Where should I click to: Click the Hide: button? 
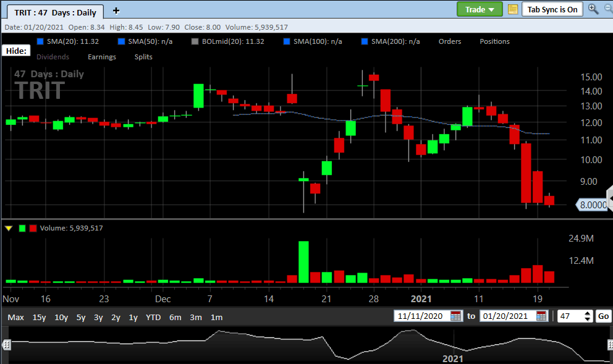click(x=16, y=51)
